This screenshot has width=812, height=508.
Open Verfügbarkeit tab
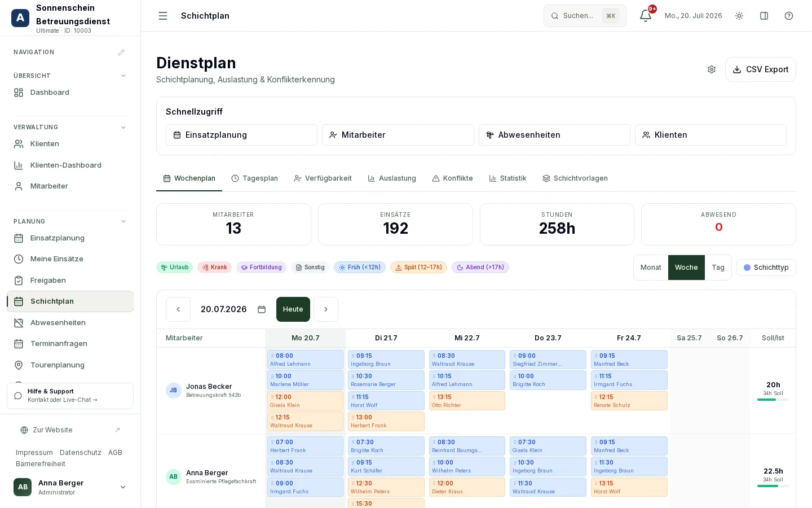[323, 178]
